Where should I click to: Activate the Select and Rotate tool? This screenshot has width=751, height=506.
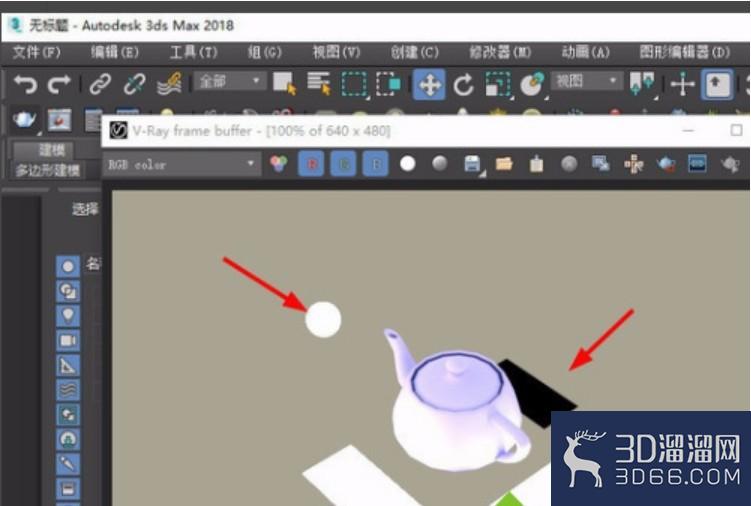click(x=463, y=85)
